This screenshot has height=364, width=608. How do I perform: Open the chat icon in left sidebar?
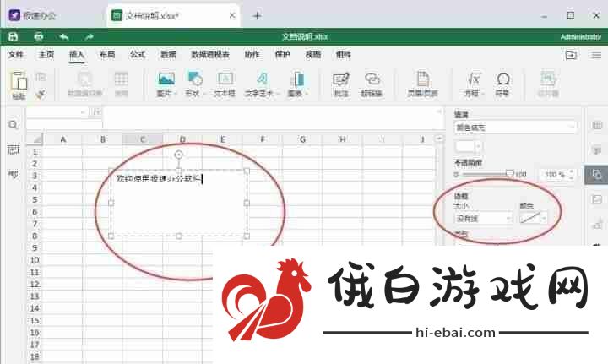pos(13,175)
